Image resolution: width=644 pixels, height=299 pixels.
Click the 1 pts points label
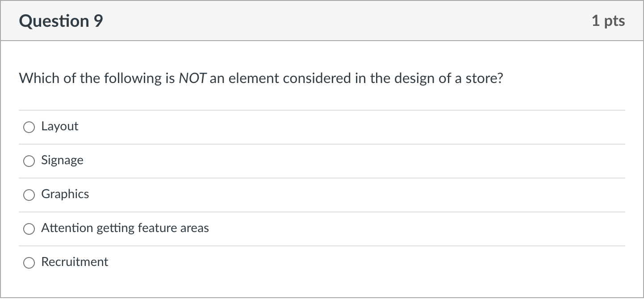608,21
